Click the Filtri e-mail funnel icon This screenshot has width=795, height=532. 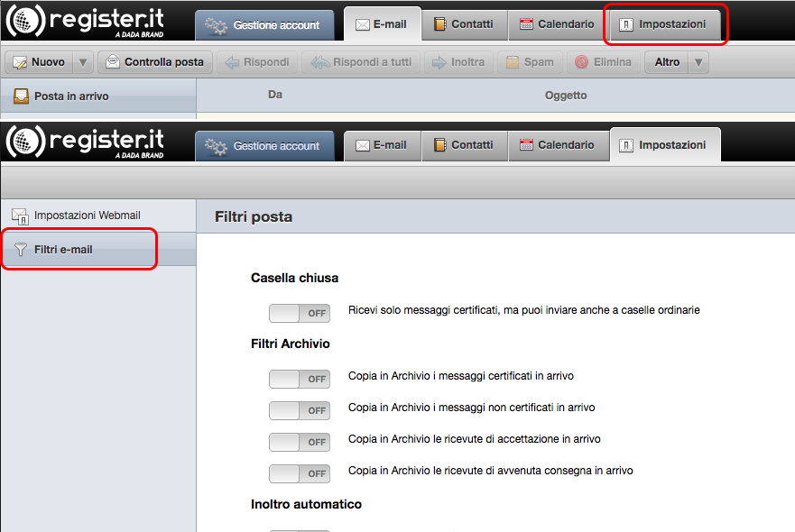click(x=22, y=250)
